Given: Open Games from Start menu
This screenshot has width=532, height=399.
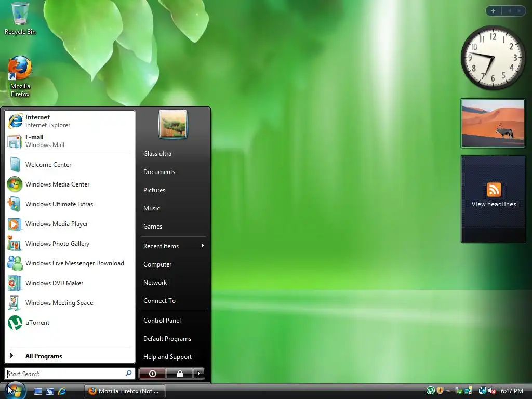Looking at the screenshot, I should tap(173, 227).
